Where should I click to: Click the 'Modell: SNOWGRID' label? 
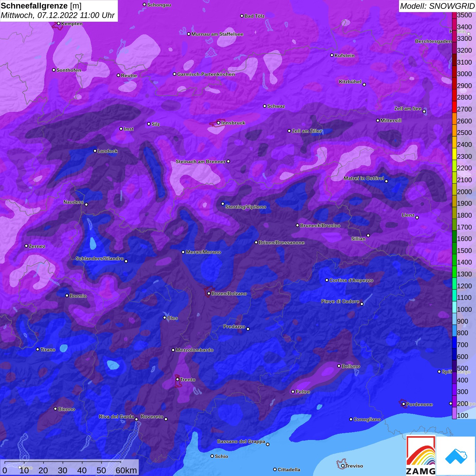[437, 6]
